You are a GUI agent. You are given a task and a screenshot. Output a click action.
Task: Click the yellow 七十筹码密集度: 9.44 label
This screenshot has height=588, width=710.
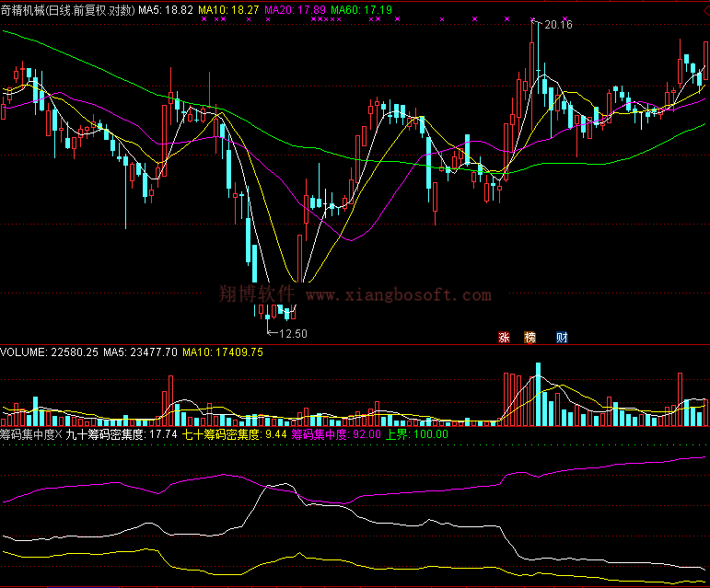[234, 433]
